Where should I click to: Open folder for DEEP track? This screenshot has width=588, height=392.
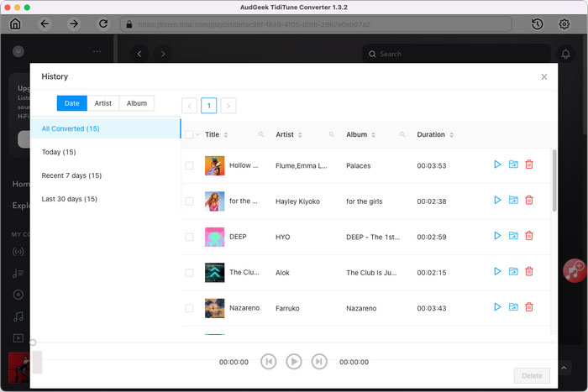tap(513, 236)
